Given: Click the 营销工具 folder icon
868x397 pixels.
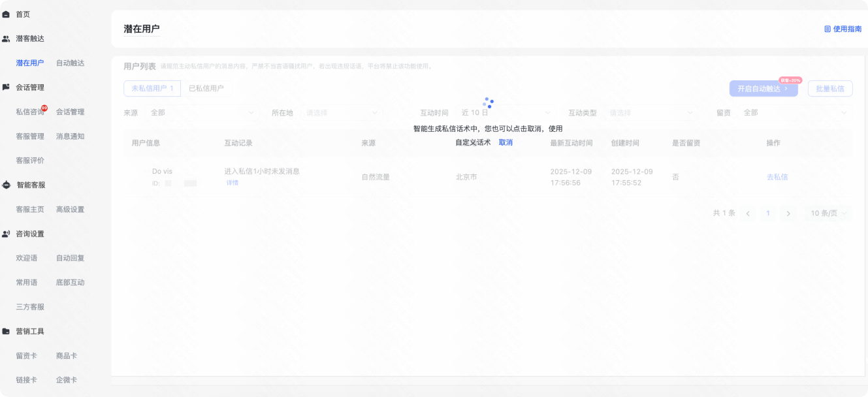Looking at the screenshot, I should 6,331.
